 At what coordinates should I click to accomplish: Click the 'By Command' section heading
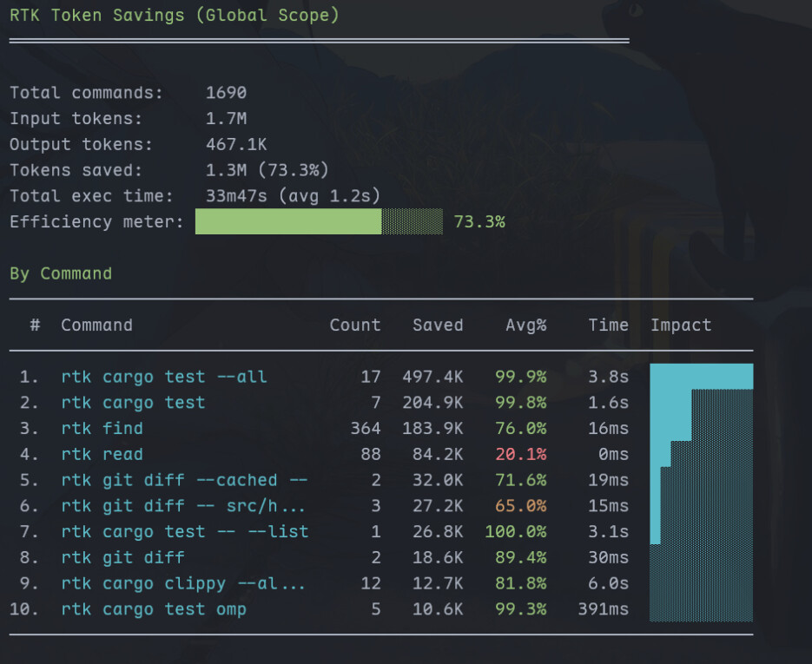(x=61, y=273)
